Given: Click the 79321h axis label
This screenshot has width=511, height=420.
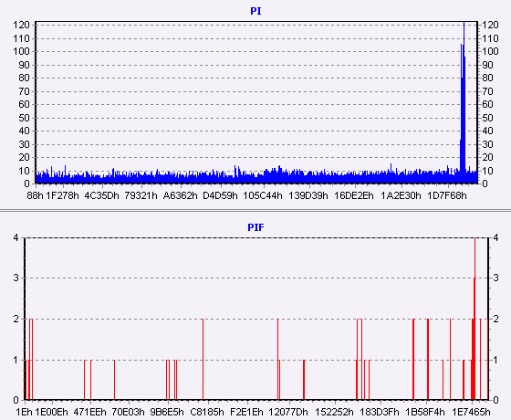Looking at the screenshot, I should pos(141,195).
